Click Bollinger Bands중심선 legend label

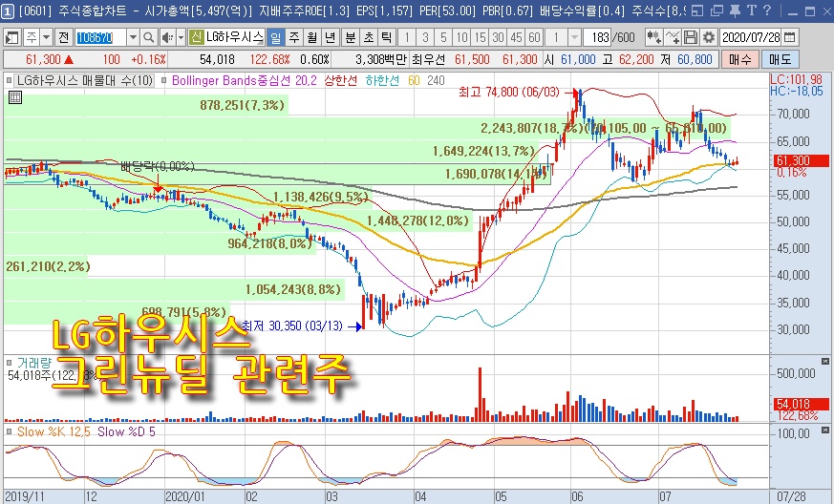pyautogui.click(x=245, y=81)
